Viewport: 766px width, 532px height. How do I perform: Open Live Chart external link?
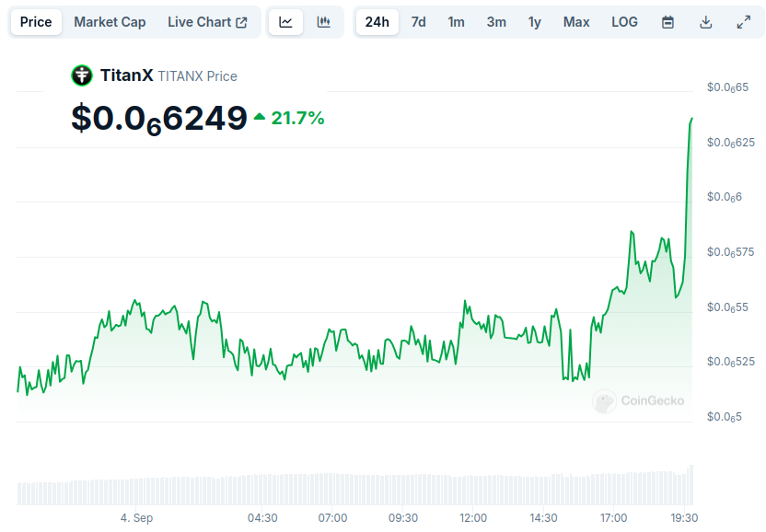207,22
